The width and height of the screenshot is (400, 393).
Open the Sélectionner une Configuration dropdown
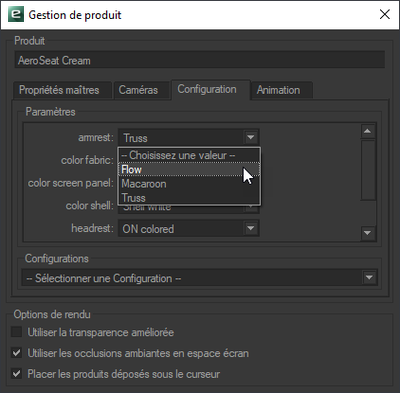click(x=199, y=278)
